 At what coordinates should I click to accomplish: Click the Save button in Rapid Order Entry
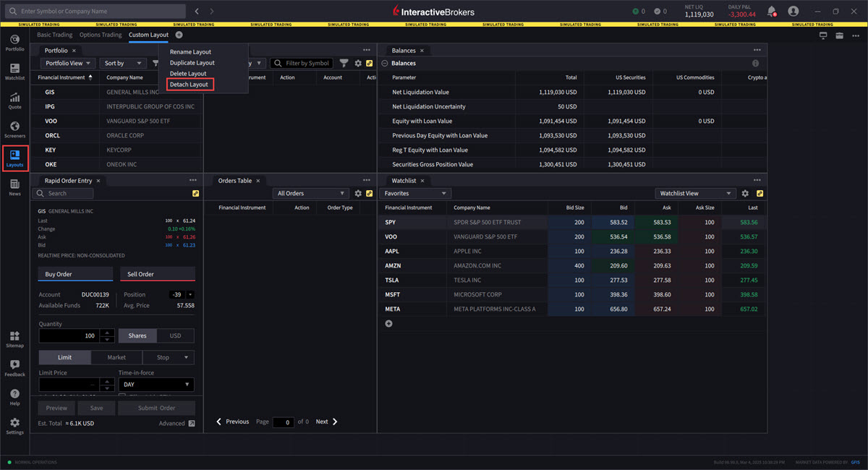pos(96,408)
